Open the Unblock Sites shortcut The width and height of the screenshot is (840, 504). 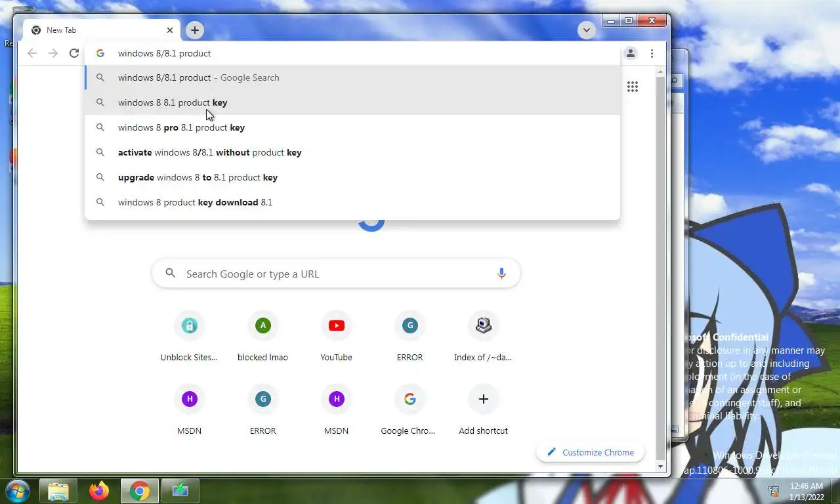(189, 336)
